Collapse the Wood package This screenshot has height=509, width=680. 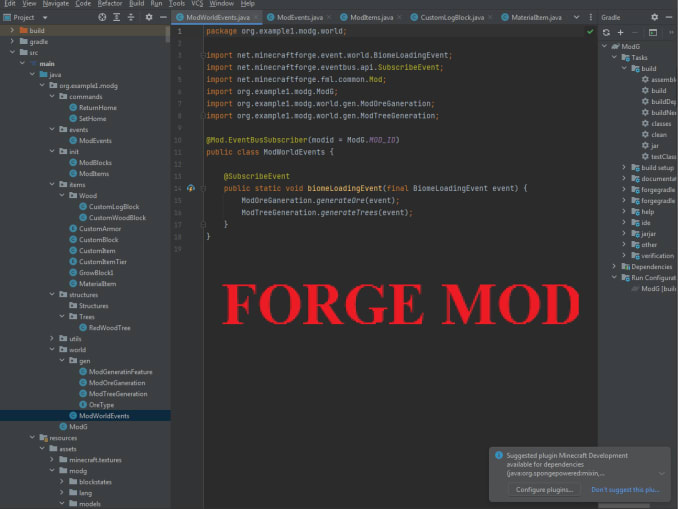(62, 196)
